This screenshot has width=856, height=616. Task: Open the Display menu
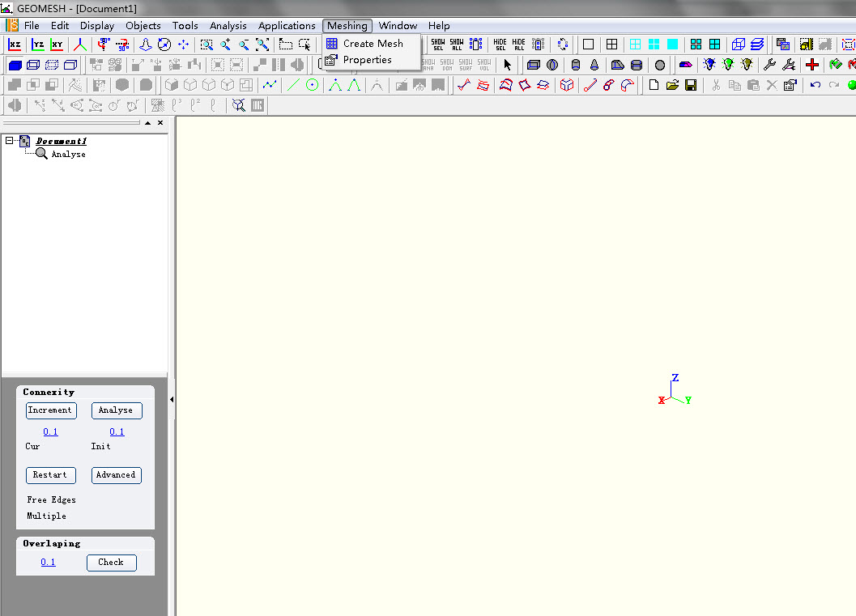(x=97, y=26)
